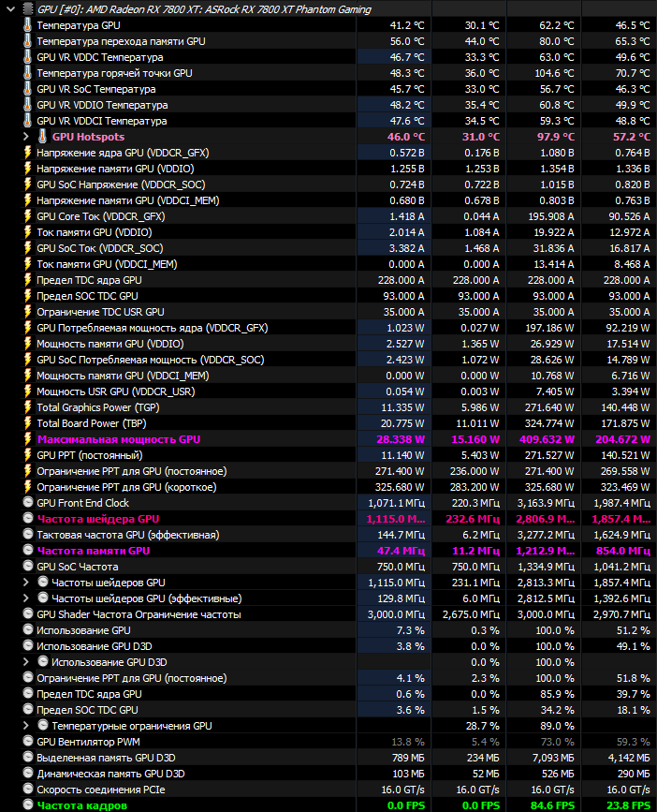Image resolution: width=657 pixels, height=812 pixels.
Task: Select GPU Shader Частота Ограничение частоты label
Action: tap(139, 614)
